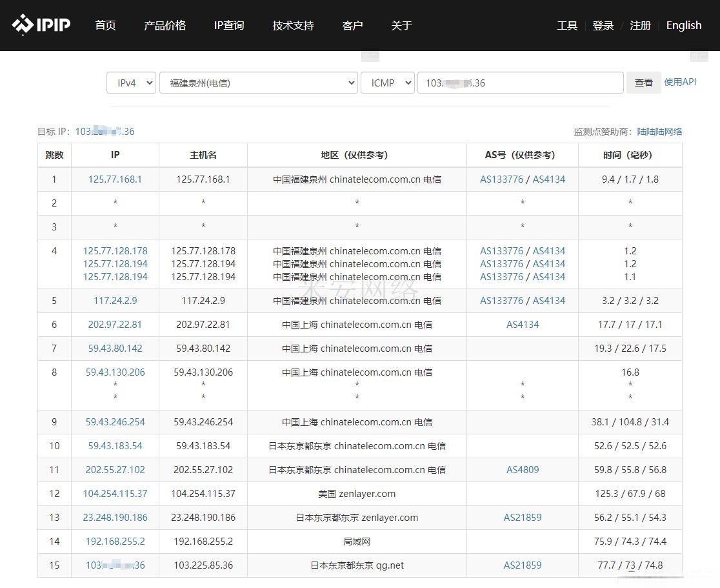720x588 pixels.
Task: Focus the target IP input field
Action: [x=520, y=83]
